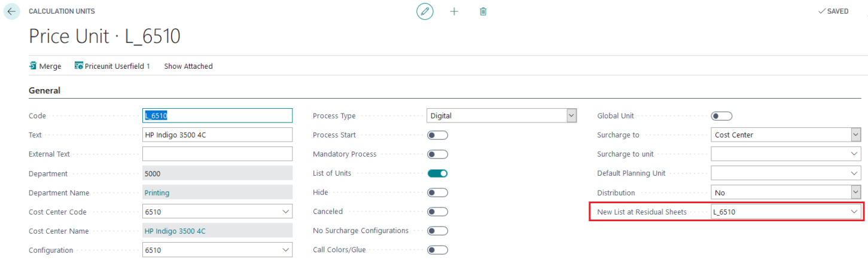Click the Text field HP Indigo 3500 4C
Viewport: 868px width, 266px height.
(x=217, y=135)
